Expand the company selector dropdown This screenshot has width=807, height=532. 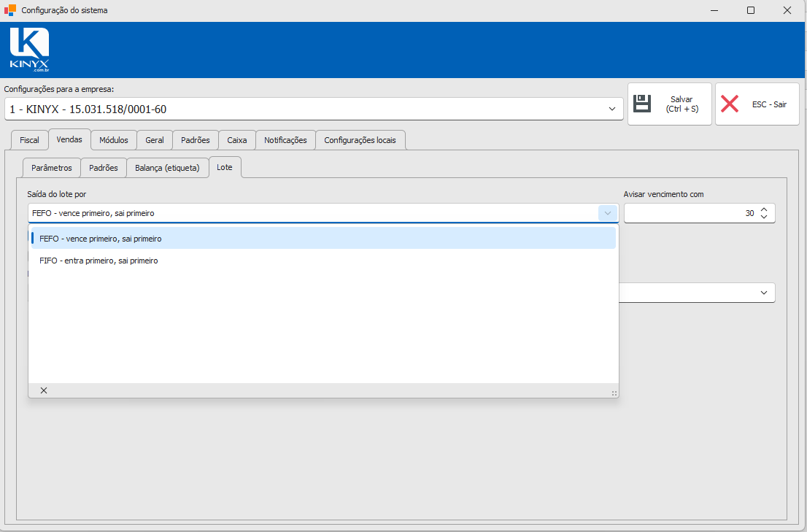point(612,109)
